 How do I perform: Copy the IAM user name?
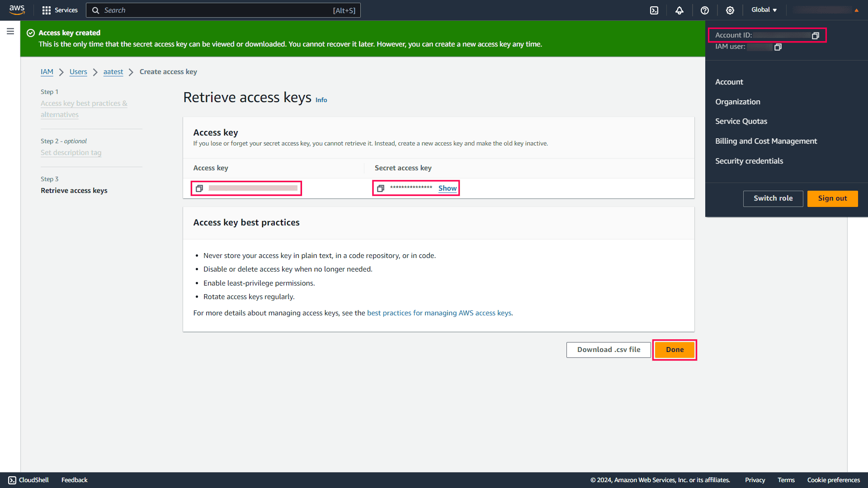point(778,47)
